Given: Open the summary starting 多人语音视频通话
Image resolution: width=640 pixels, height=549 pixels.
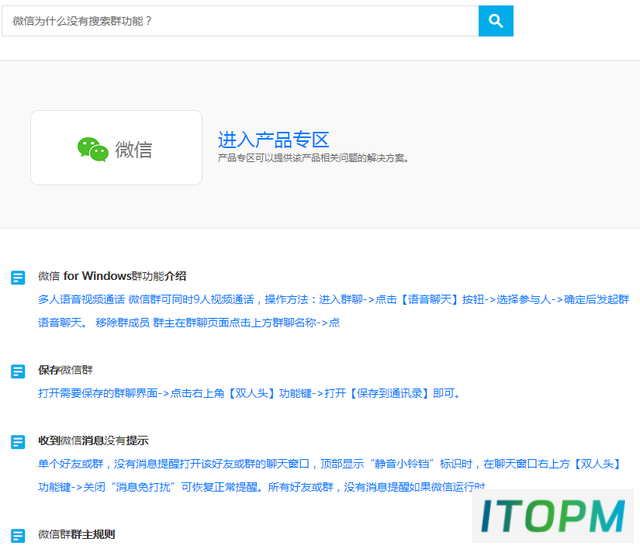Looking at the screenshot, I should 333,311.
